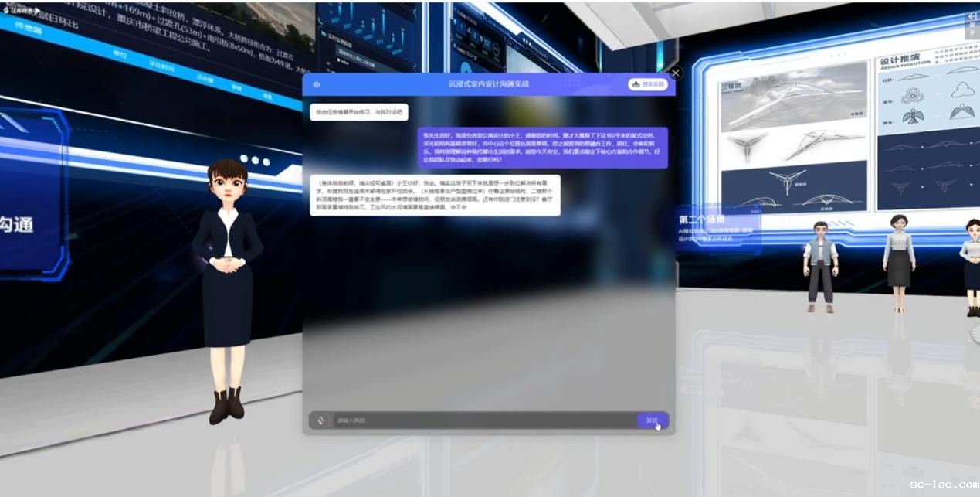
Task: Click the 第二个场景 scene label
Action: (x=701, y=219)
